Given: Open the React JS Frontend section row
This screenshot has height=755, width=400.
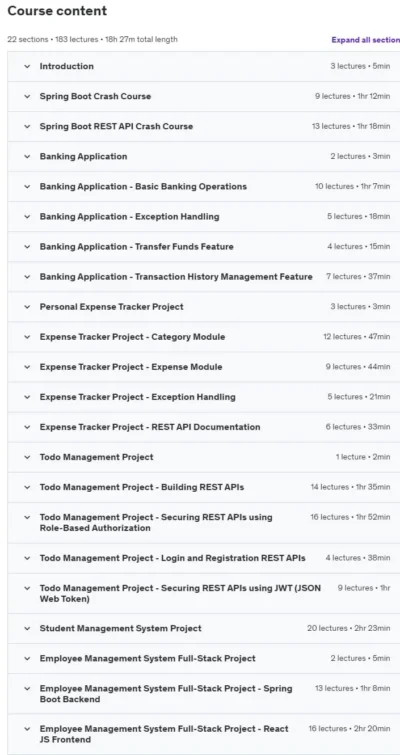Looking at the screenshot, I should click(204, 734).
